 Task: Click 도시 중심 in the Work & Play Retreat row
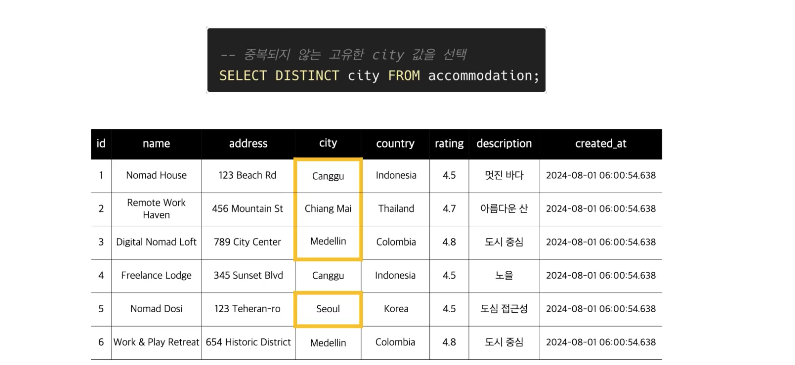pyautogui.click(x=504, y=342)
